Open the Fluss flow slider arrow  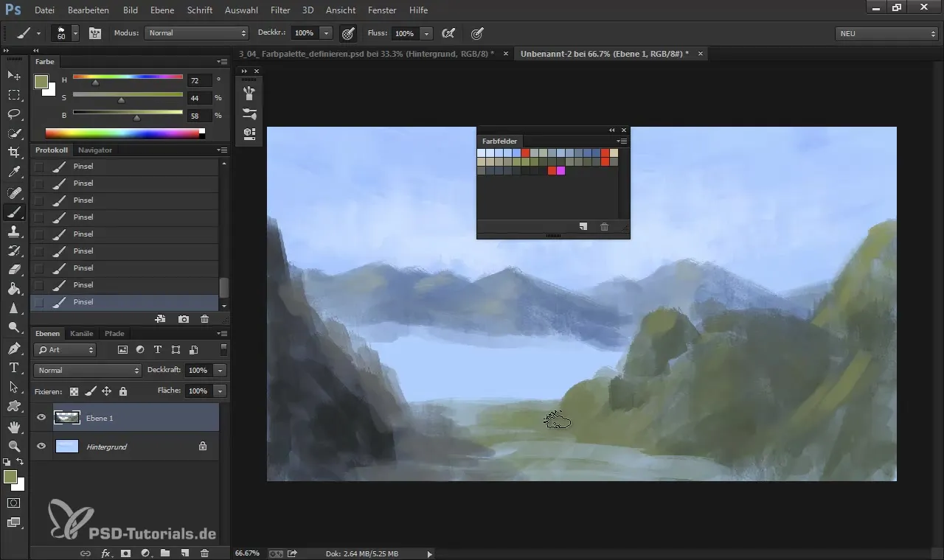coord(426,33)
